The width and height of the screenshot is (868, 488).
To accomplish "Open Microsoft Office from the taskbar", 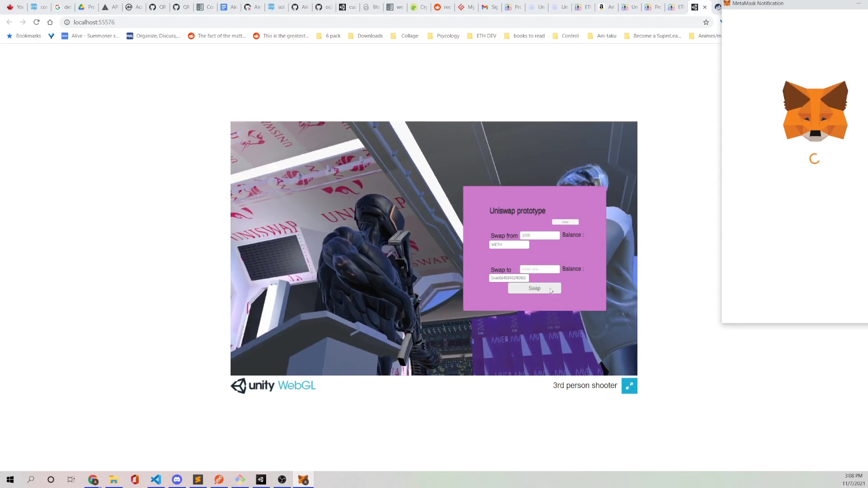I will click(x=135, y=479).
